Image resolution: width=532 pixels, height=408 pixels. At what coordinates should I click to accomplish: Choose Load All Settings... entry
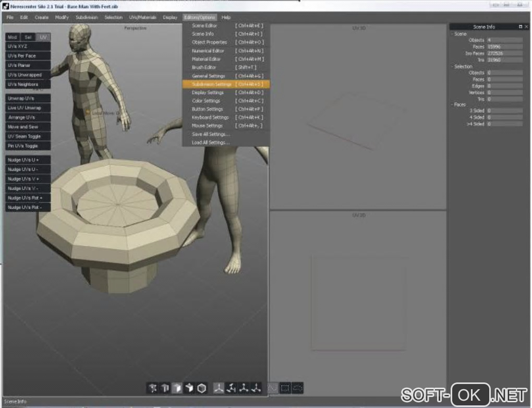coord(226,142)
